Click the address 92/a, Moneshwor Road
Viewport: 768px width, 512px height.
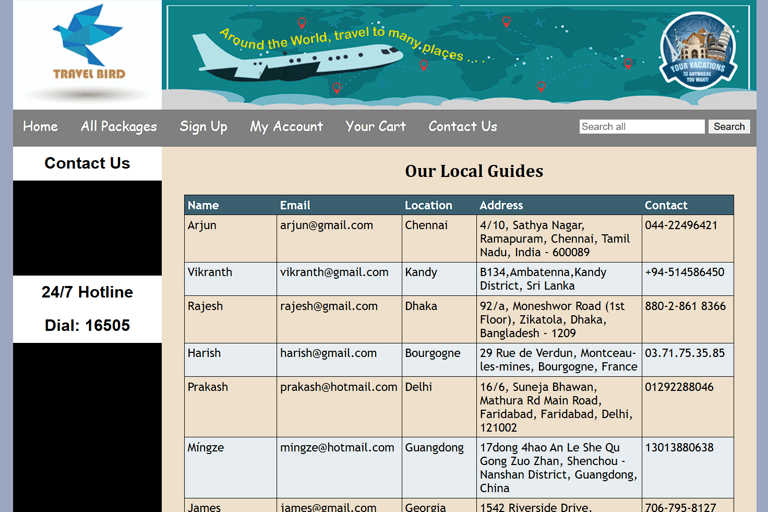pos(559,319)
